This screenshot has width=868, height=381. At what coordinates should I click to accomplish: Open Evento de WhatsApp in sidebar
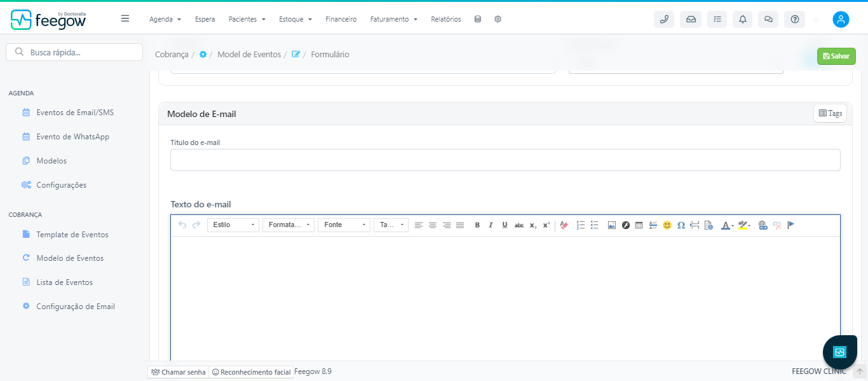pyautogui.click(x=73, y=137)
